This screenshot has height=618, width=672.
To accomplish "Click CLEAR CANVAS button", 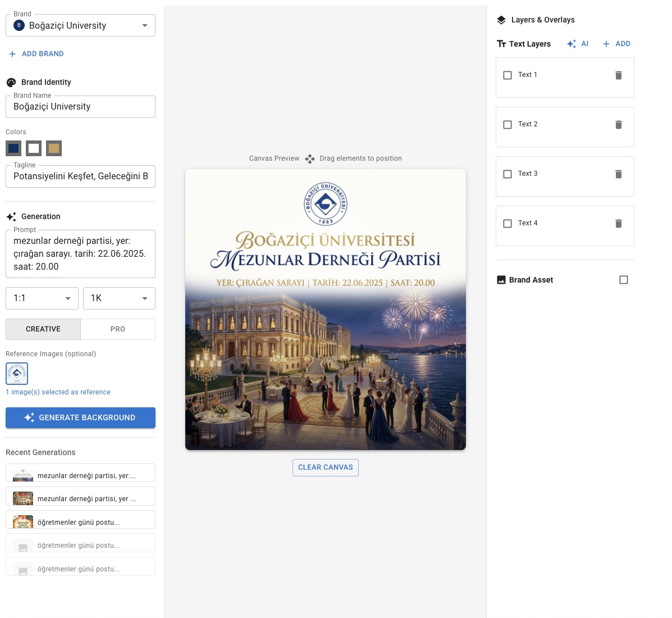I will (x=326, y=467).
